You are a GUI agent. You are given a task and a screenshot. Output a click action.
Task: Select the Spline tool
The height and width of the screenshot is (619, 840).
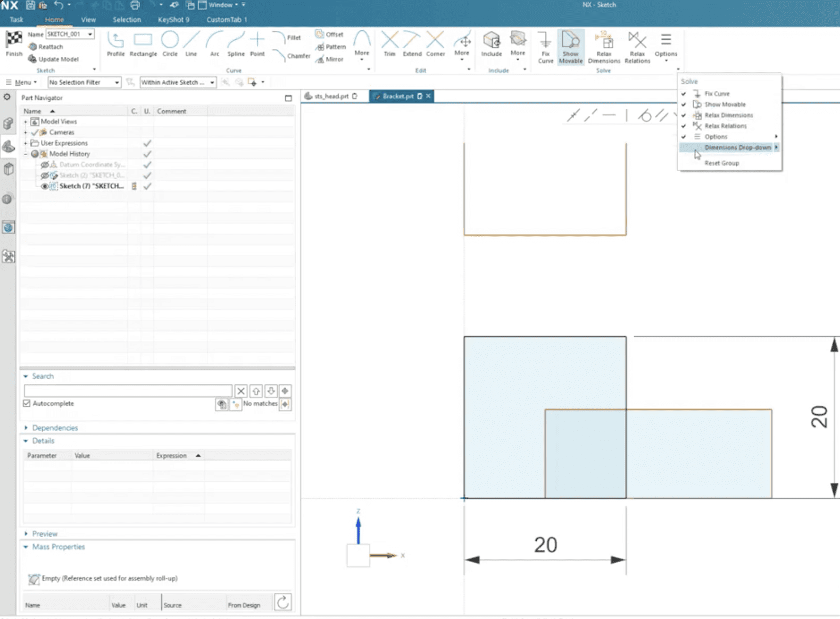[x=236, y=44]
